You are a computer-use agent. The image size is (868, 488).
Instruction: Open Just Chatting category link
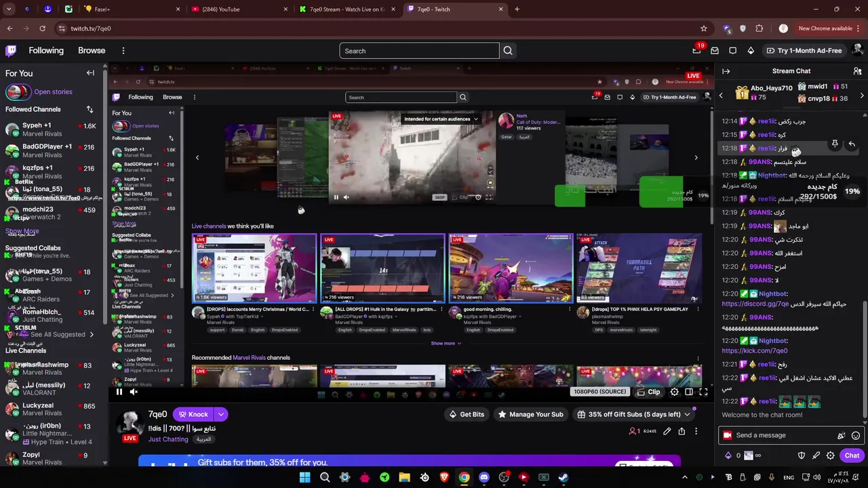click(168, 439)
